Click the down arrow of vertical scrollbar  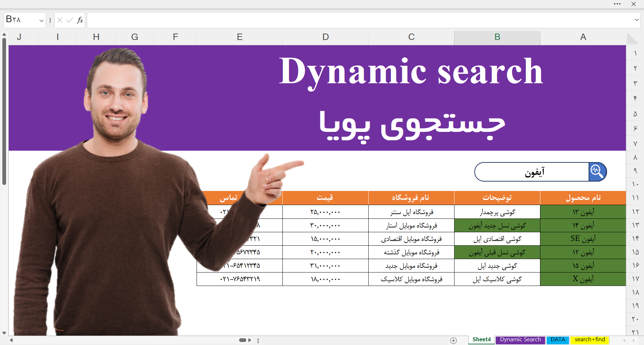pos(4,333)
